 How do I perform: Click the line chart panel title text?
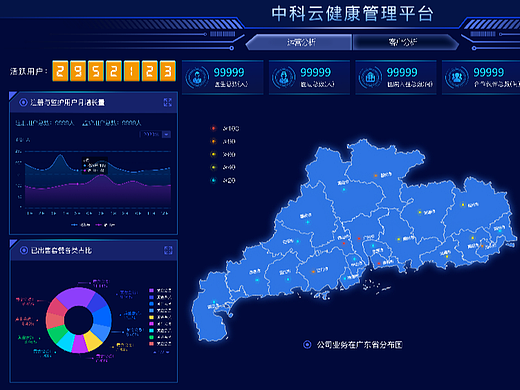[x=68, y=102]
